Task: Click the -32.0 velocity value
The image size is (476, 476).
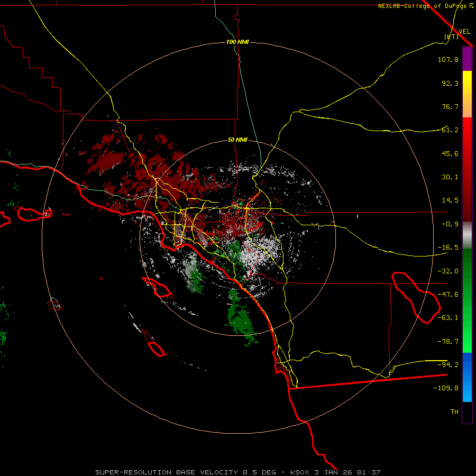Action: 448,271
